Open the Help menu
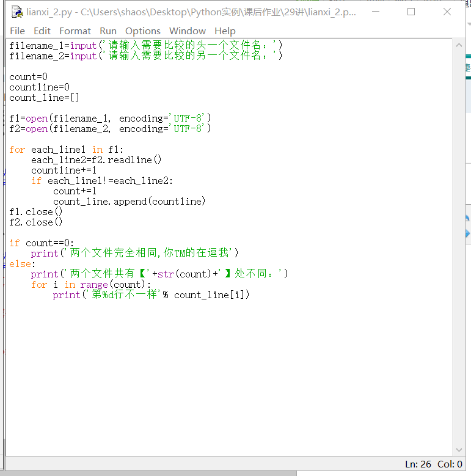The height and width of the screenshot is (476, 471). tap(225, 31)
